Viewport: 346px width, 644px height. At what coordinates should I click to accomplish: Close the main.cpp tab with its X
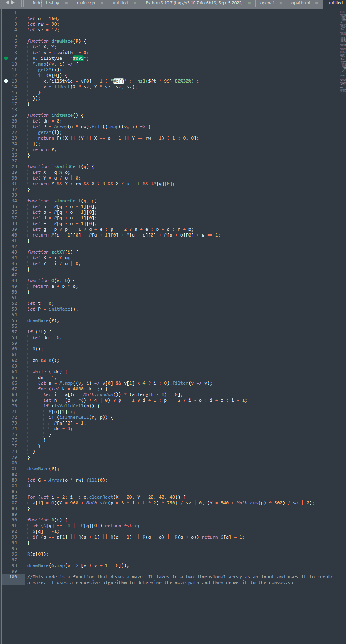[x=102, y=3]
